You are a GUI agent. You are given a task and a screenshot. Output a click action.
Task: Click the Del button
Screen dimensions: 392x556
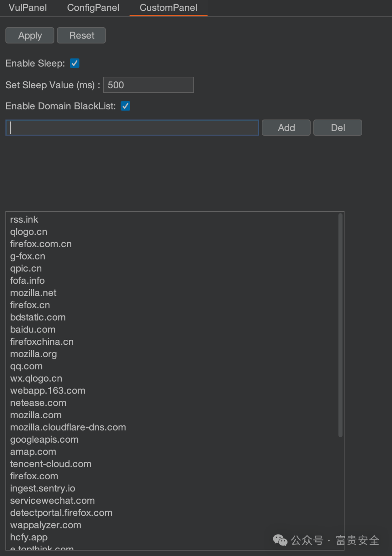point(338,128)
